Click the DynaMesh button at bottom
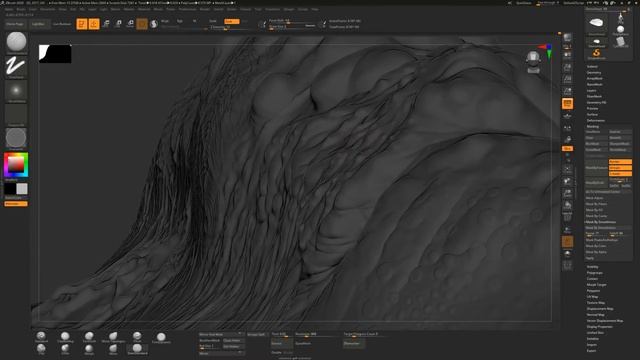640x360 pixels. tap(303, 344)
